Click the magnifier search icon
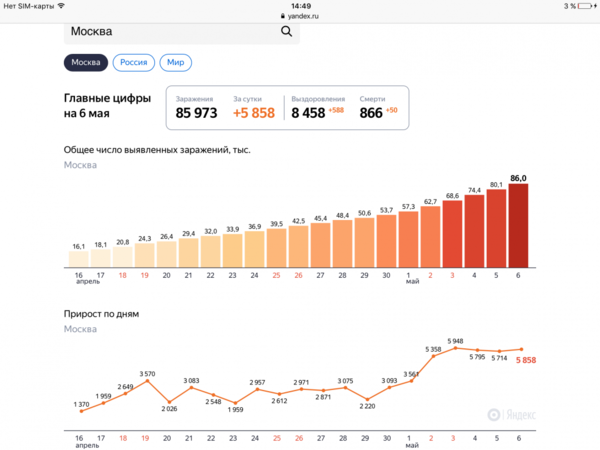The height and width of the screenshot is (450, 600). [x=287, y=32]
